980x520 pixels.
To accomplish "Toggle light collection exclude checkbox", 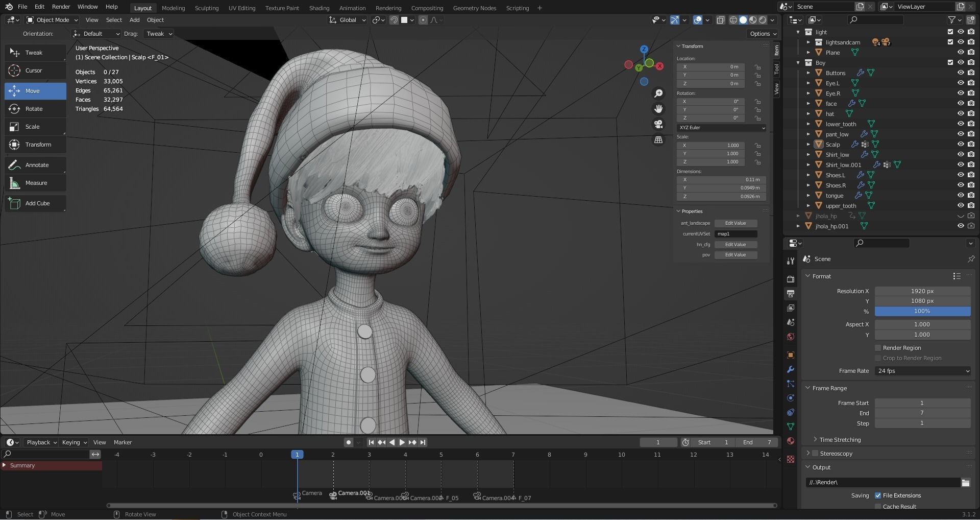I will tap(950, 32).
